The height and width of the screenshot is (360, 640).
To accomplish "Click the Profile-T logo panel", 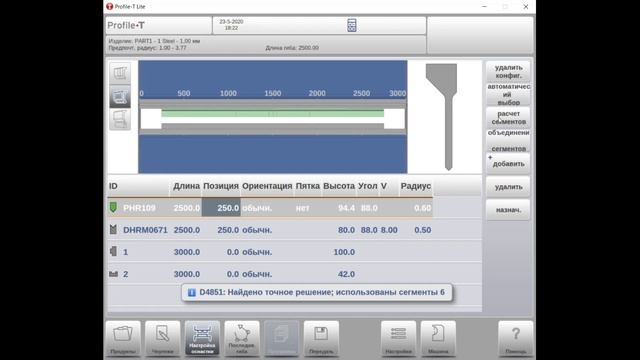I will 158,25.
